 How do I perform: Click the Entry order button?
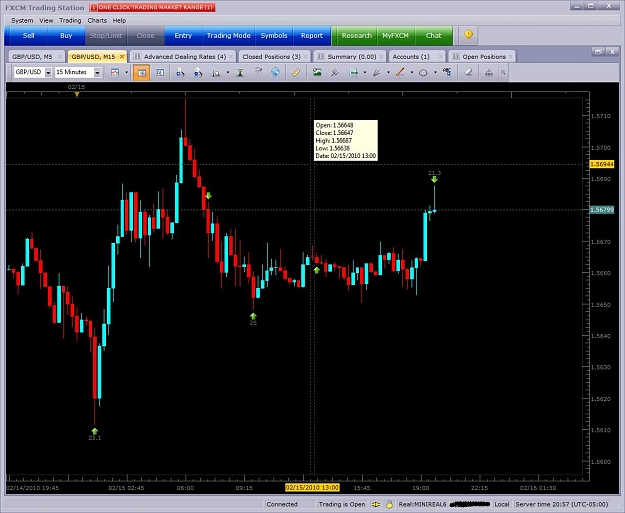click(x=183, y=35)
